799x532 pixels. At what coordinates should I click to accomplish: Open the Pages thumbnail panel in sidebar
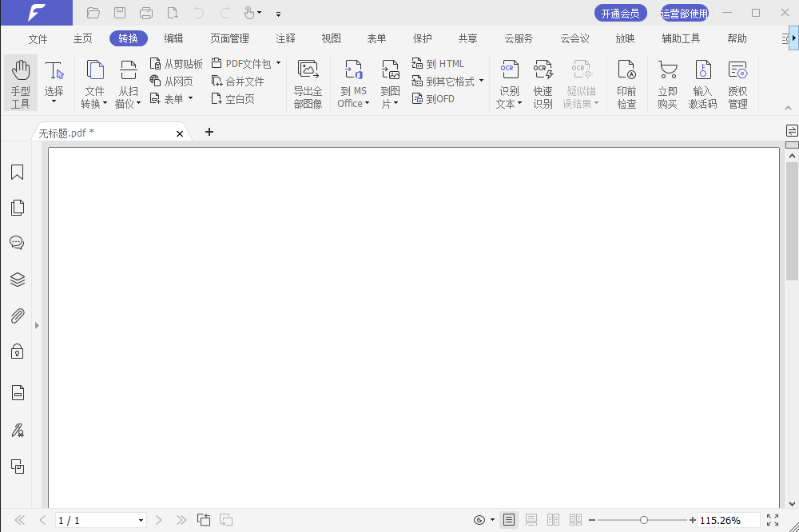pos(18,208)
